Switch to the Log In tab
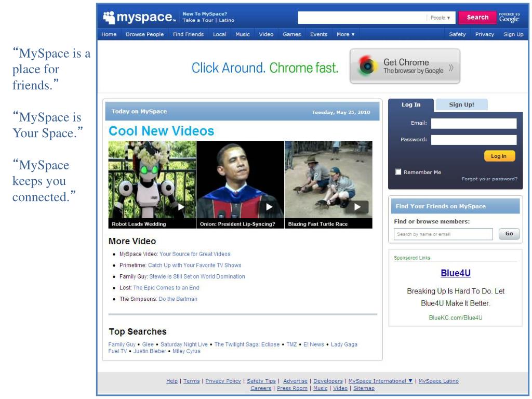This screenshot has width=532, height=399. pyautogui.click(x=411, y=105)
